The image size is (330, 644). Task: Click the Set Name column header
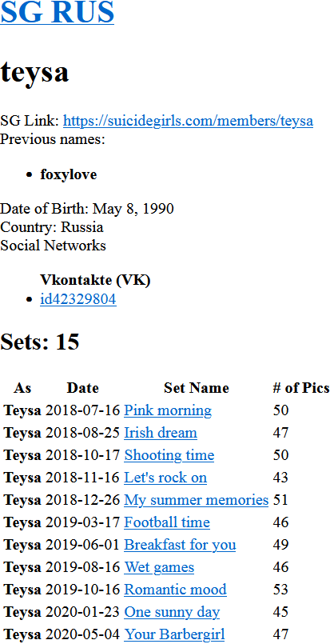pyautogui.click(x=197, y=388)
